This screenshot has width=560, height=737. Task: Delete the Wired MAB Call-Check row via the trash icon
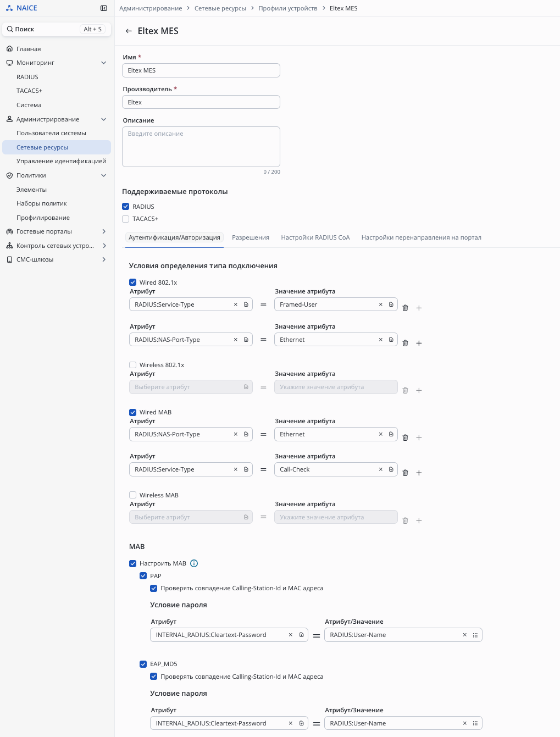pyautogui.click(x=405, y=473)
